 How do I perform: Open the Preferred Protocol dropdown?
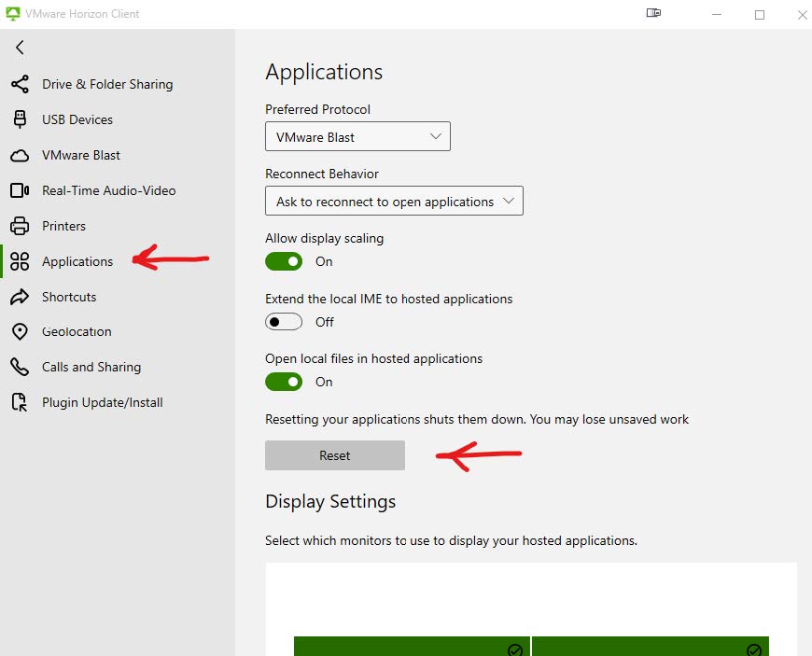tap(357, 136)
